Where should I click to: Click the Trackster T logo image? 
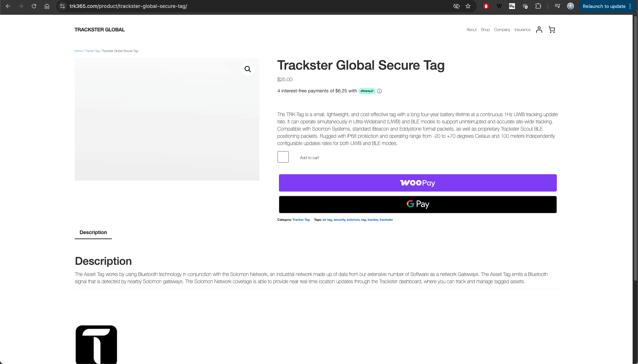click(96, 345)
